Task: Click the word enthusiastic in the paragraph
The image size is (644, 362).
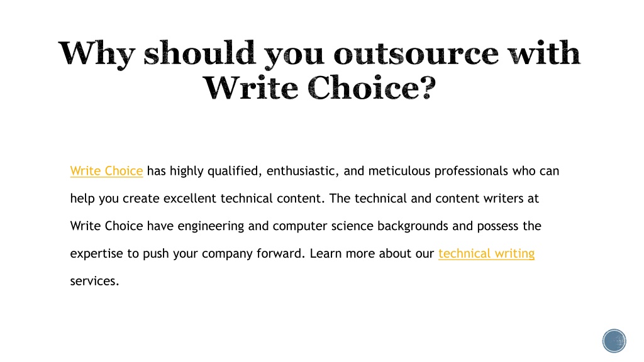Action: (x=303, y=171)
